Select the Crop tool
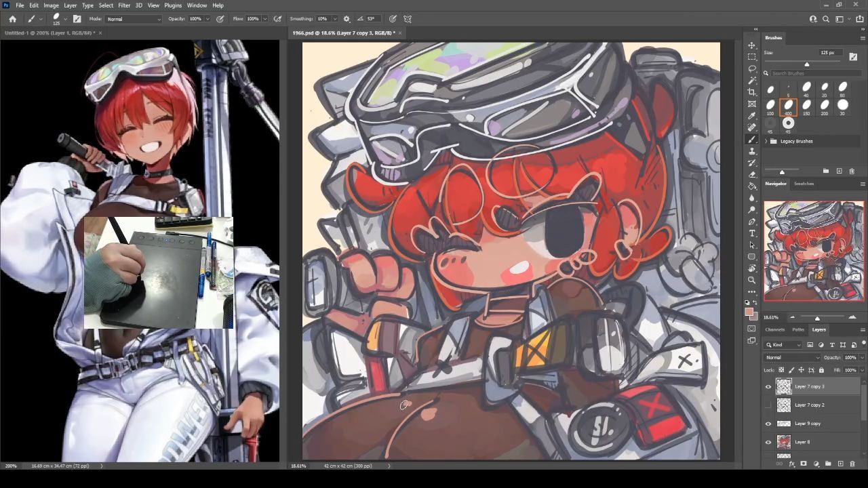The image size is (868, 488). [751, 92]
